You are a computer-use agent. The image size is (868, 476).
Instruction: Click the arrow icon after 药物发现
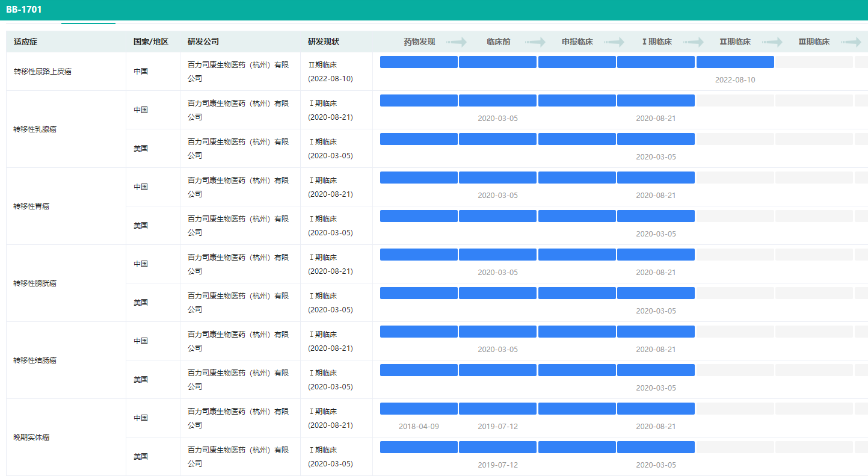[457, 42]
